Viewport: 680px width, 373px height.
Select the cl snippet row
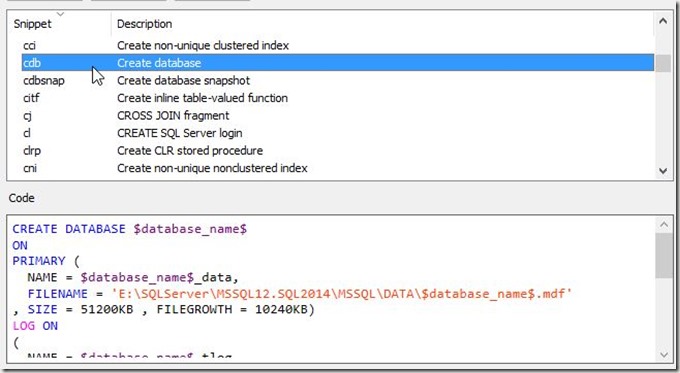tap(337, 133)
